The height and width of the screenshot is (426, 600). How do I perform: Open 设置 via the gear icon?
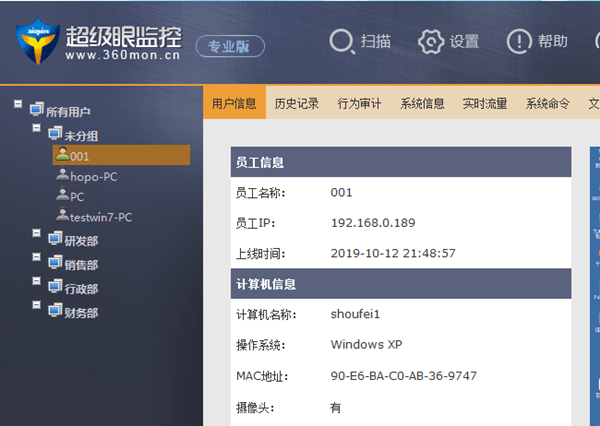coord(431,41)
